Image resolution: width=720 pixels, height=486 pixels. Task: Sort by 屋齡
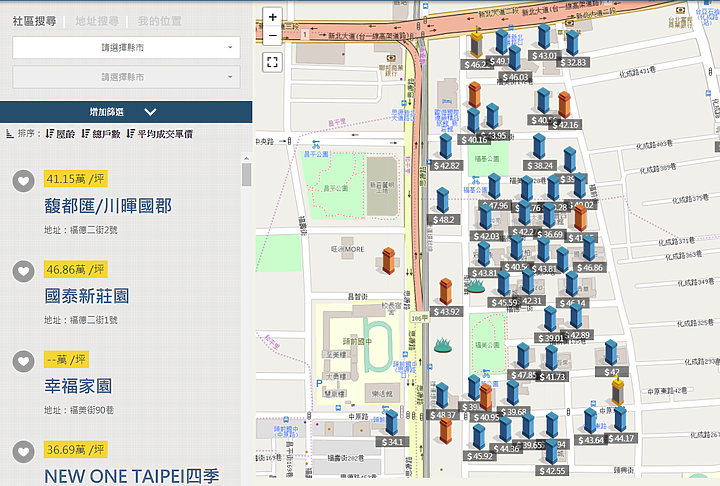61,134
